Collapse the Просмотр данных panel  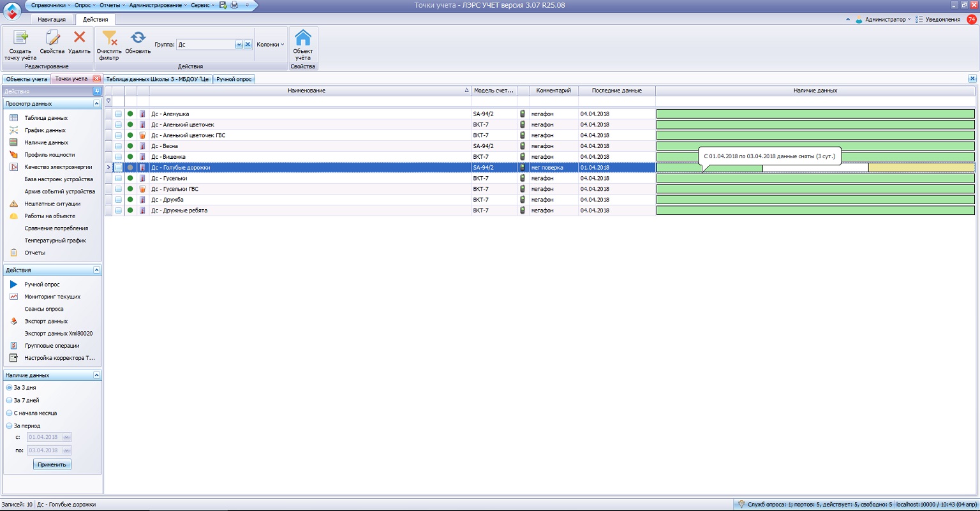point(96,103)
